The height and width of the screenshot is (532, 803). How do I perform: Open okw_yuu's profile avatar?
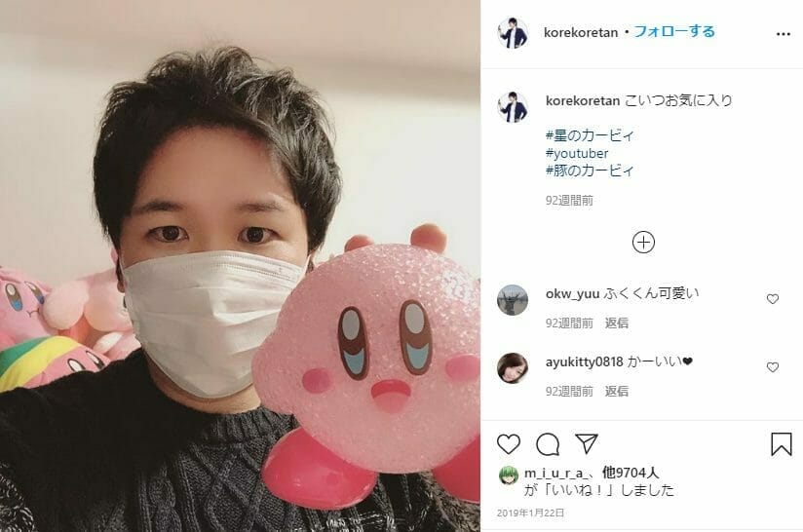point(513,300)
